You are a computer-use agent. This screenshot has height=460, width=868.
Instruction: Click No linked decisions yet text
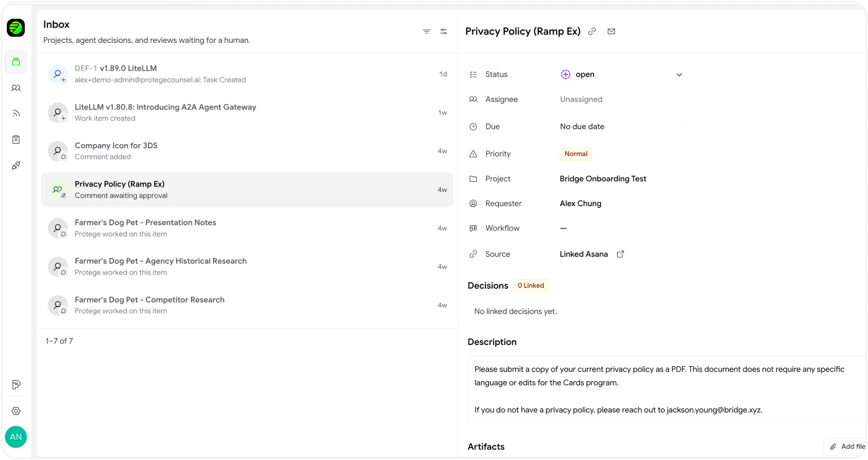515,311
